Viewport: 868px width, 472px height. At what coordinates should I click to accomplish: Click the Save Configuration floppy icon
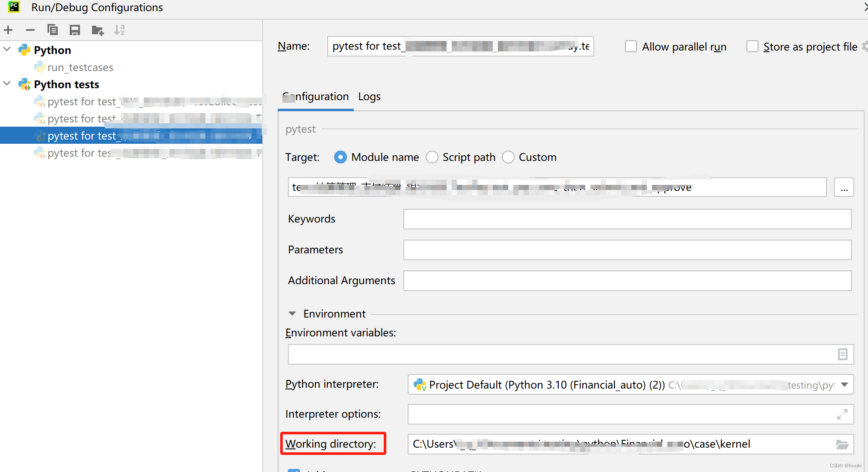point(75,30)
